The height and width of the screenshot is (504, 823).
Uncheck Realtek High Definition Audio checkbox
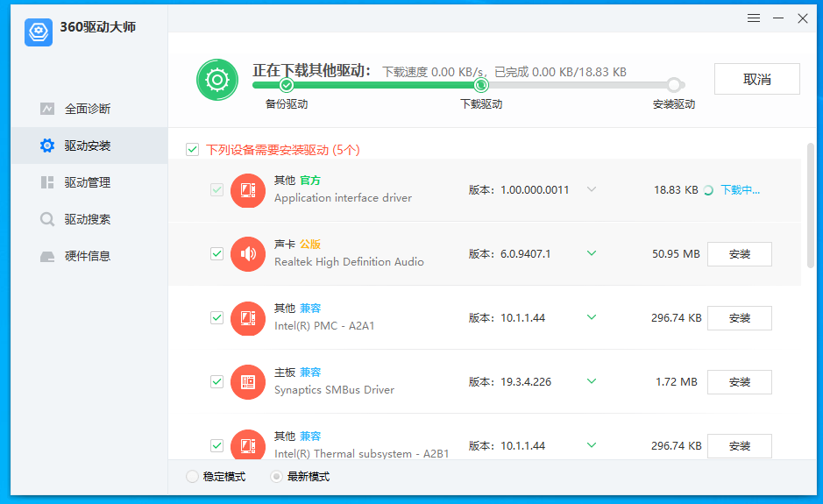tap(216, 253)
